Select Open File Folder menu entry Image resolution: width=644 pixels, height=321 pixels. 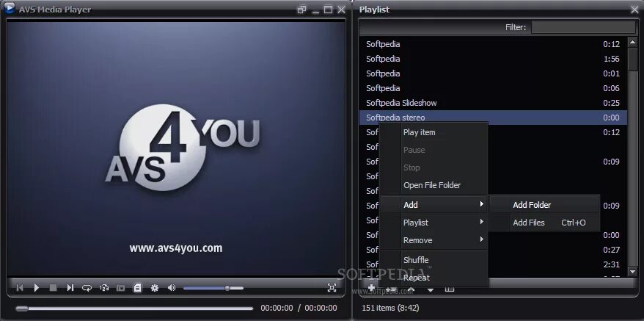pos(433,186)
